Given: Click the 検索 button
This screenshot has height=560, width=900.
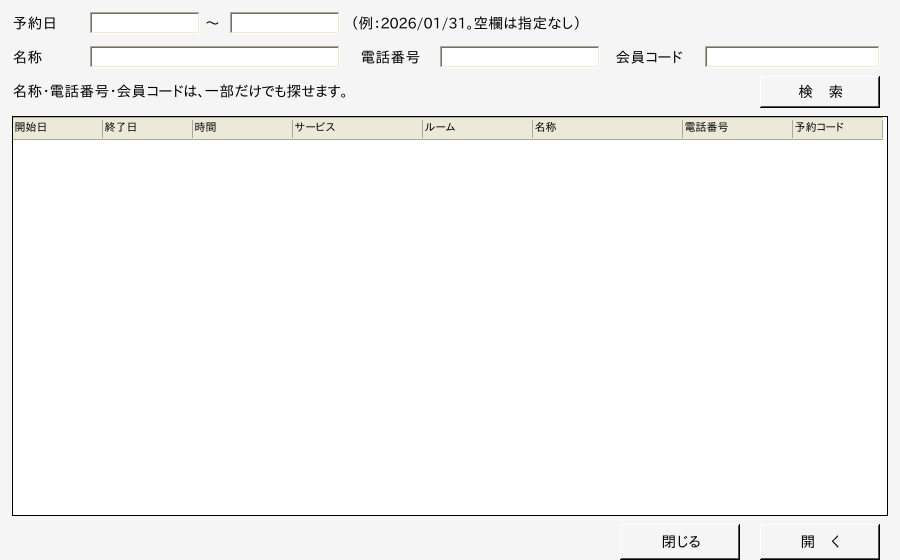Looking at the screenshot, I should click(x=820, y=92).
